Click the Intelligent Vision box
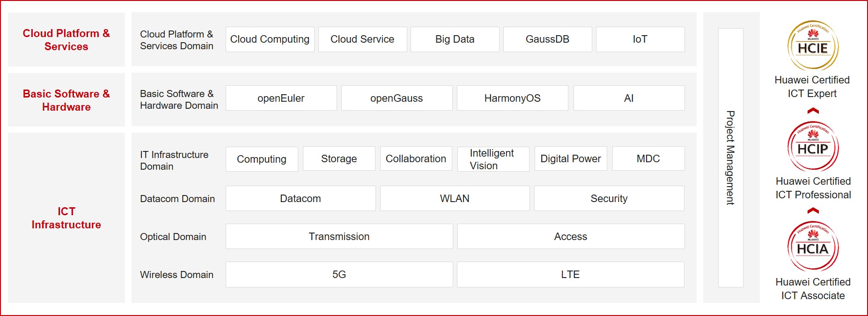 (493, 159)
